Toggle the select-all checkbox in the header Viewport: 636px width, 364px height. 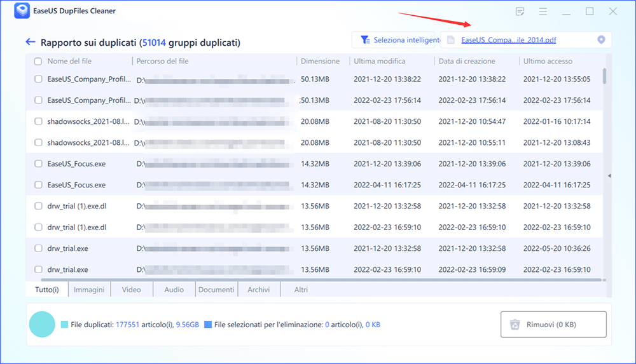(x=38, y=62)
